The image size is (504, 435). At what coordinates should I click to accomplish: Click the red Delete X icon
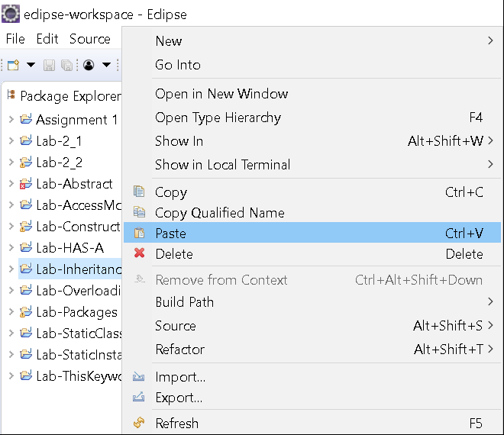click(x=139, y=253)
